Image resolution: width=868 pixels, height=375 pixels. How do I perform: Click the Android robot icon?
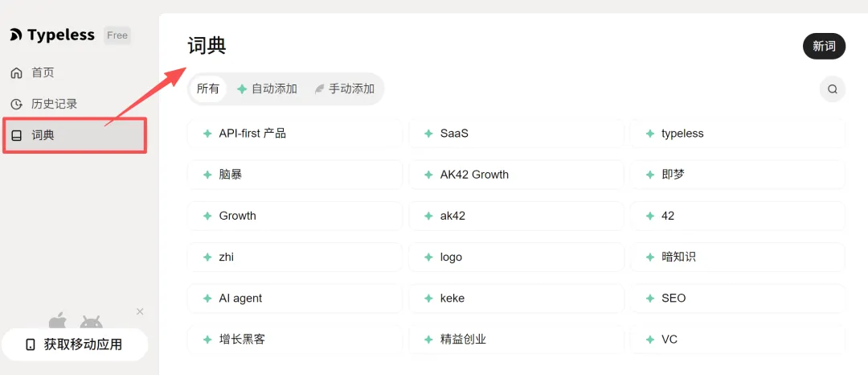pyautogui.click(x=92, y=322)
